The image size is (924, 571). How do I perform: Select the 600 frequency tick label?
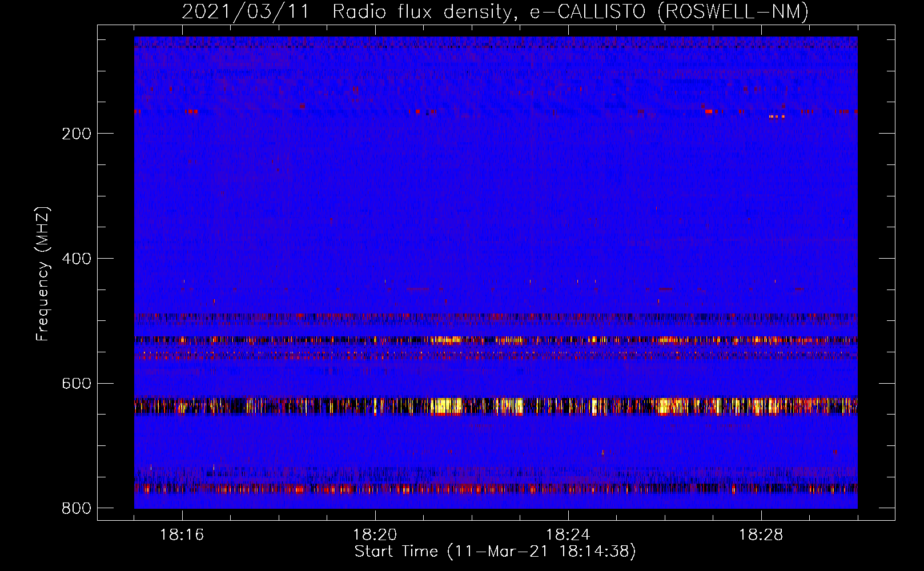click(77, 383)
